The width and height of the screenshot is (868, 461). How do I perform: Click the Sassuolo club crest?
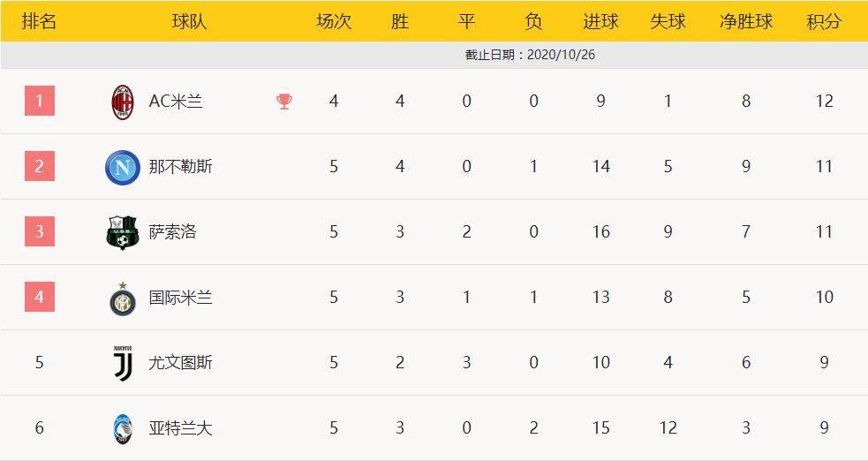122,232
